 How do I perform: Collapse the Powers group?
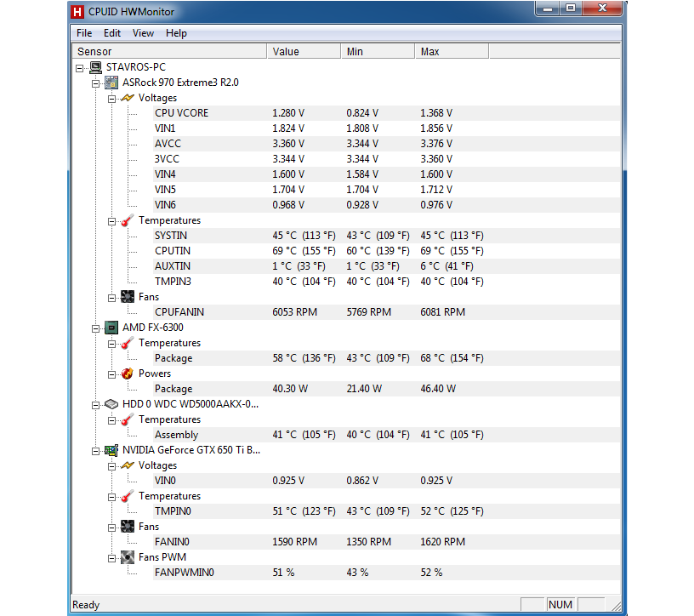[112, 374]
